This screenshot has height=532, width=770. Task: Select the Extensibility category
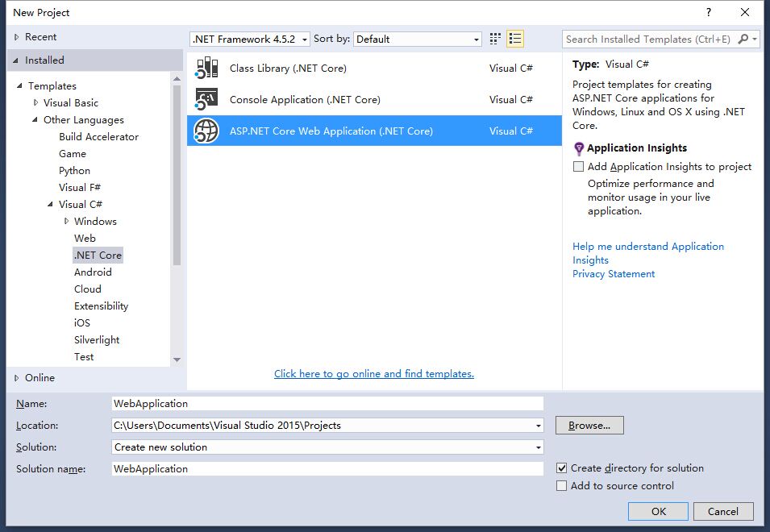tap(101, 305)
